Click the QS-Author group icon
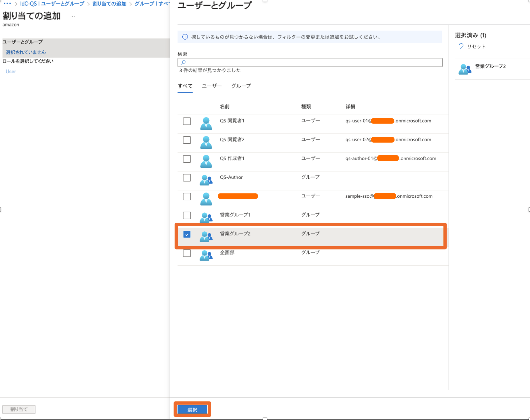Image resolution: width=530 pixels, height=420 pixels. coord(206,180)
